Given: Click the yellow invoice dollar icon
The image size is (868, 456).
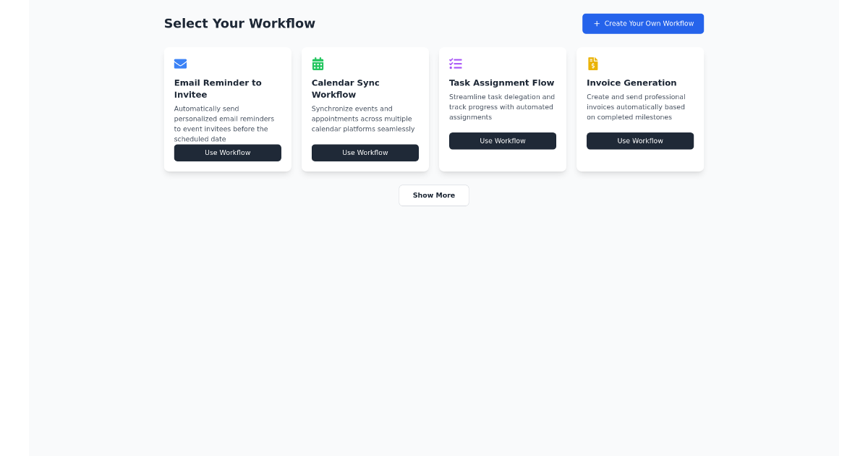Looking at the screenshot, I should [592, 64].
